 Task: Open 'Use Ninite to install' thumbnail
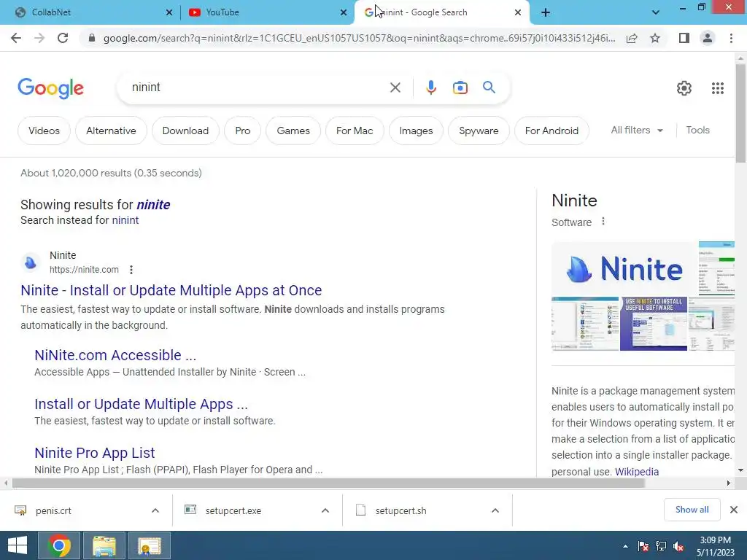tap(654, 324)
